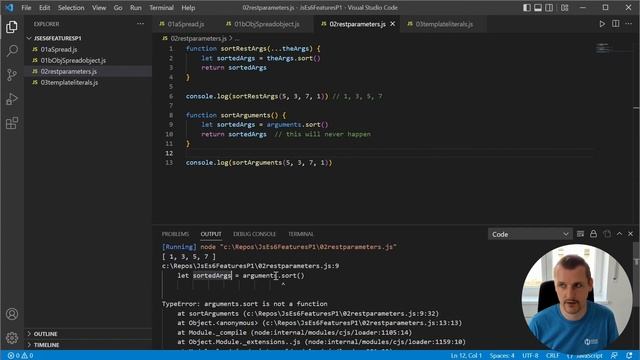The image size is (640, 360).
Task: Open the File menu
Action: [26, 8]
